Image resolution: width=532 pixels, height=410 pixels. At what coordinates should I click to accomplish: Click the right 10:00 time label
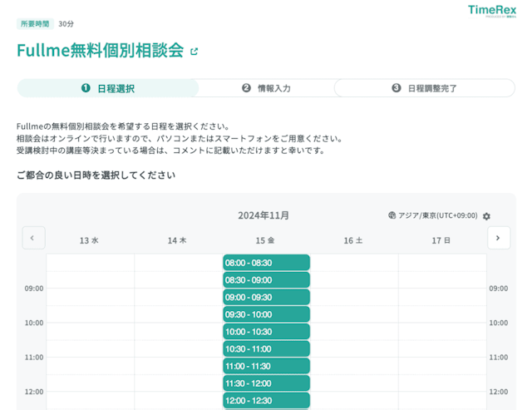(x=499, y=323)
